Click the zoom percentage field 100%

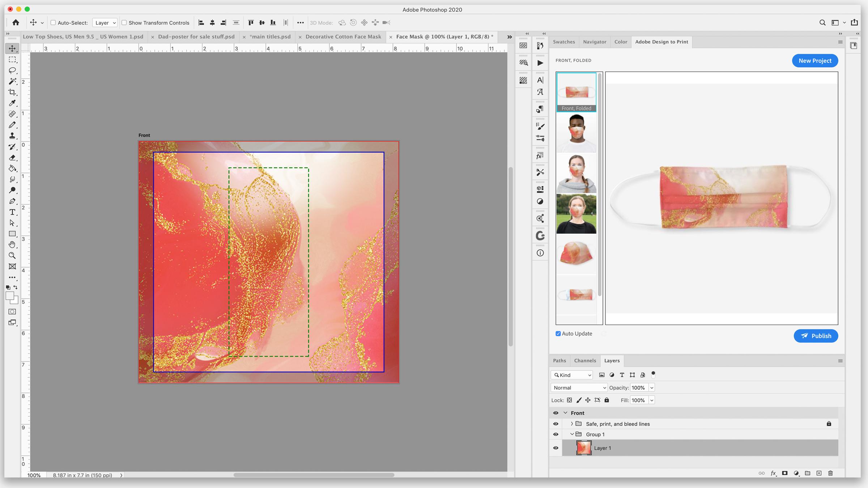pyautogui.click(x=34, y=475)
